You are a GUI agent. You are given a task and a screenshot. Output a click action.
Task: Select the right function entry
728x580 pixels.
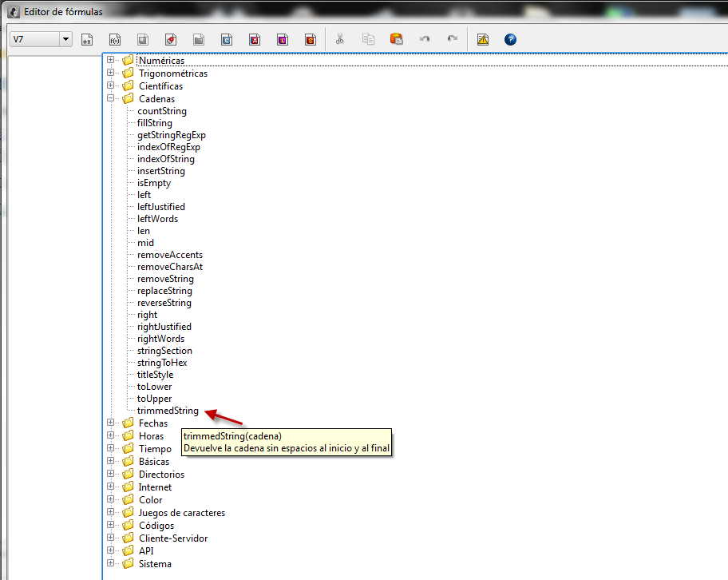[147, 315]
